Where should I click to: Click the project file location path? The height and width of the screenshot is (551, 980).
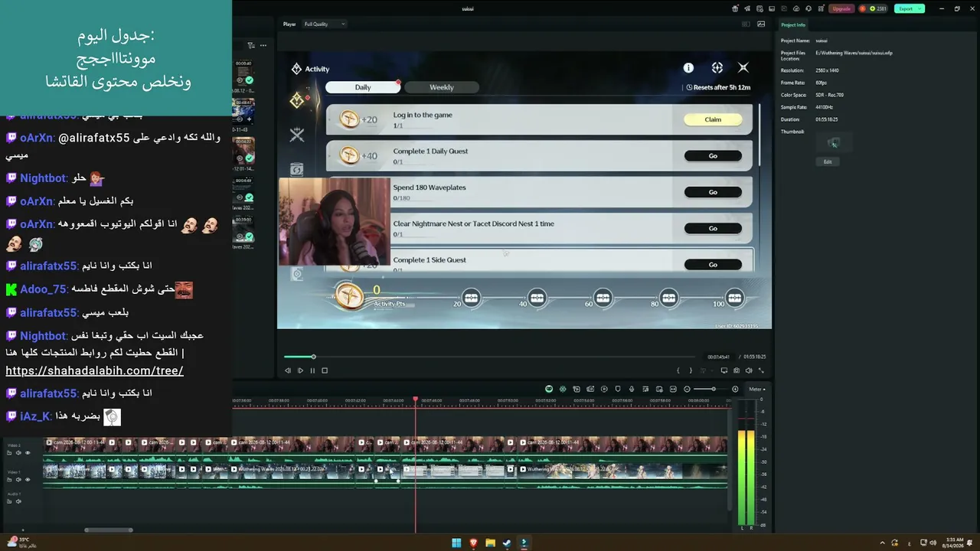[x=854, y=53]
